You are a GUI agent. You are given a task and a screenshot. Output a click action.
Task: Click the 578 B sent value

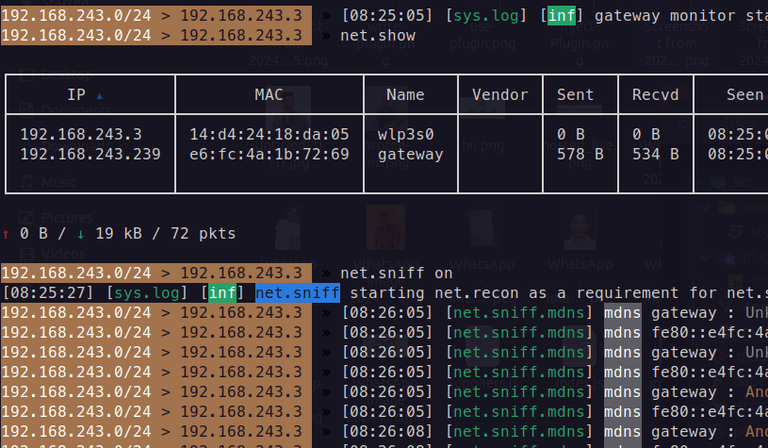[580, 154]
